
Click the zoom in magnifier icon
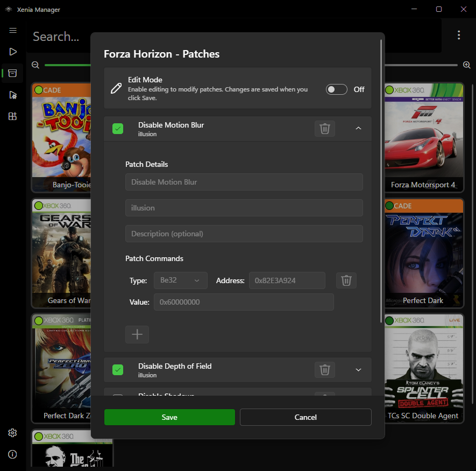pyautogui.click(x=467, y=65)
